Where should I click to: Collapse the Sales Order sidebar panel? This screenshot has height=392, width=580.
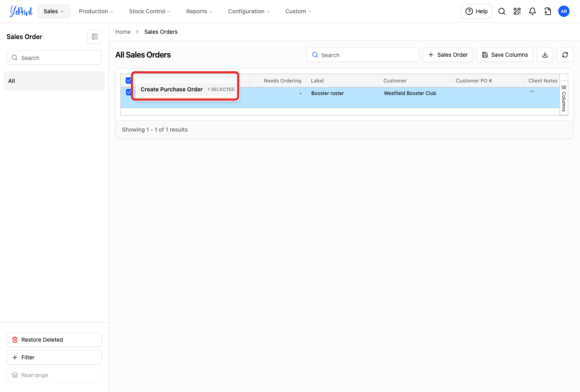(x=95, y=37)
